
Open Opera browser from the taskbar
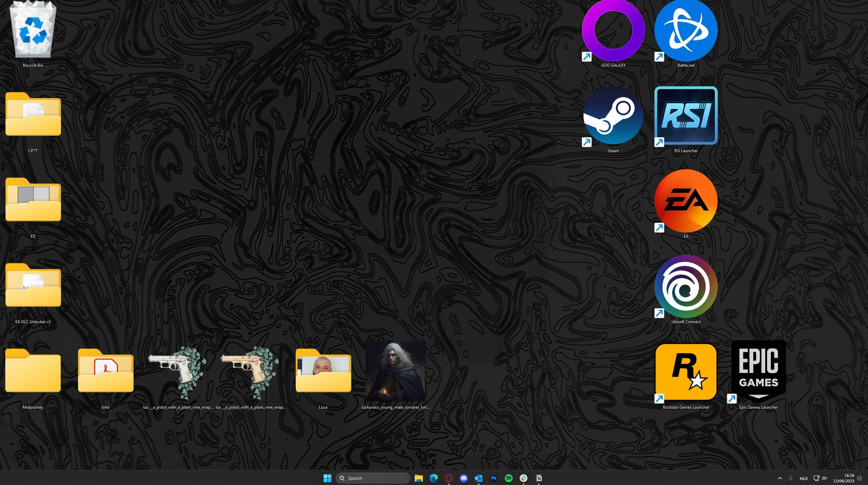point(449,478)
